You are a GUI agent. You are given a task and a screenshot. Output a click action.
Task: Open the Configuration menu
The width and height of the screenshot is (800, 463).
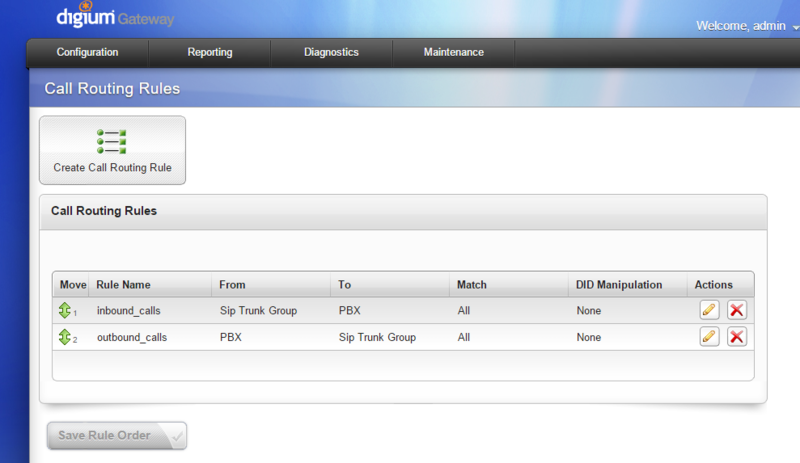pos(87,52)
